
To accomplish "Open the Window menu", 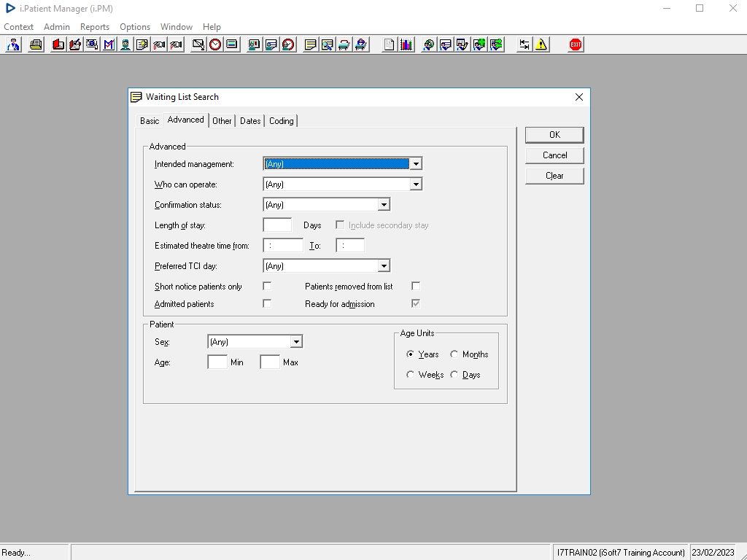I will click(177, 27).
